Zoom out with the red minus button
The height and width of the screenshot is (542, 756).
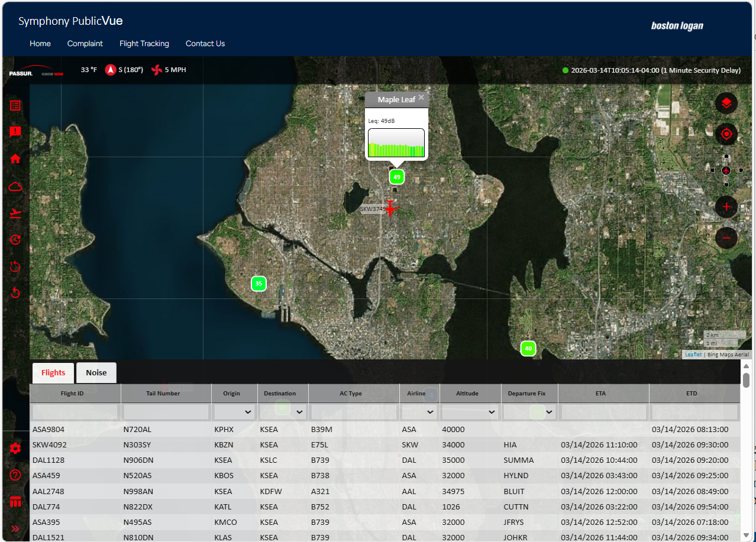pos(726,238)
